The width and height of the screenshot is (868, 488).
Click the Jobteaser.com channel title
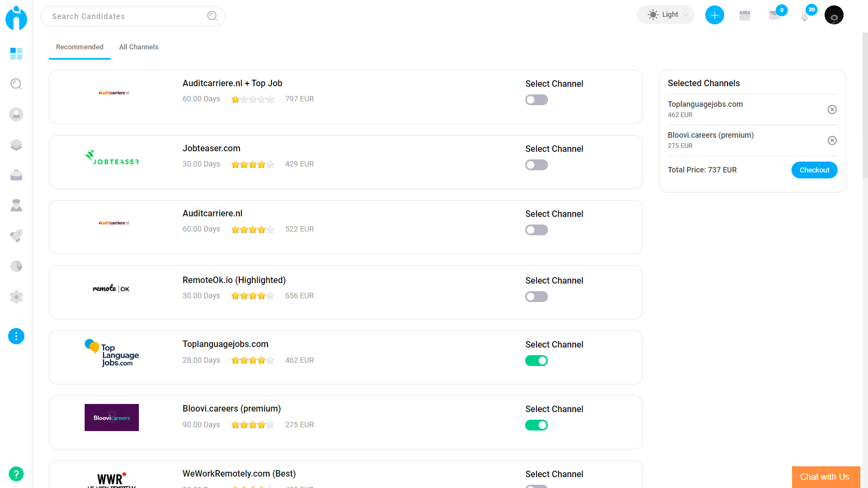(212, 149)
